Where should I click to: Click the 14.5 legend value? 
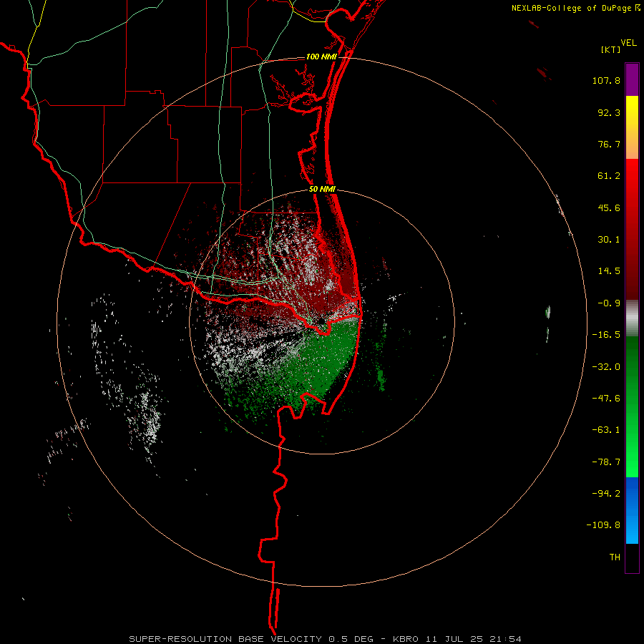point(609,271)
